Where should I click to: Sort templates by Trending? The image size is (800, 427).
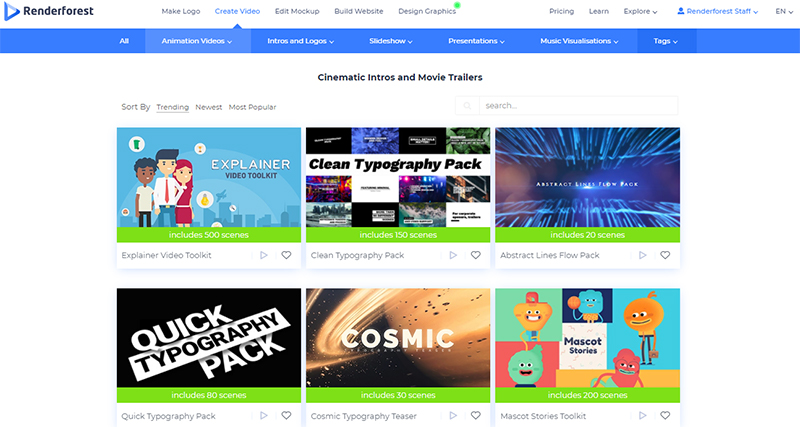click(x=172, y=107)
